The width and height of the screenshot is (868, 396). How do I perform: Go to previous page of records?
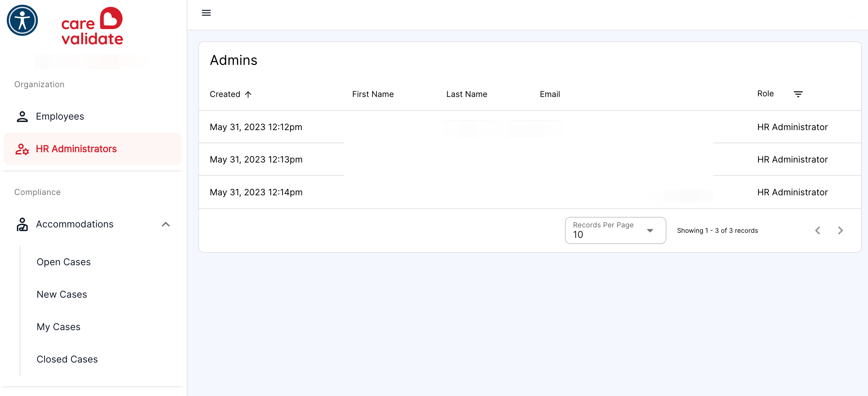pos(818,230)
